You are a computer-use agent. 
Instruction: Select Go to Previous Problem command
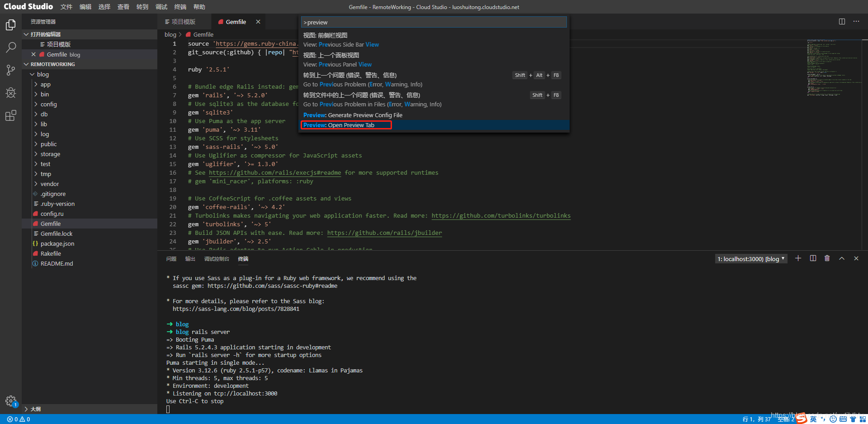tap(434, 80)
